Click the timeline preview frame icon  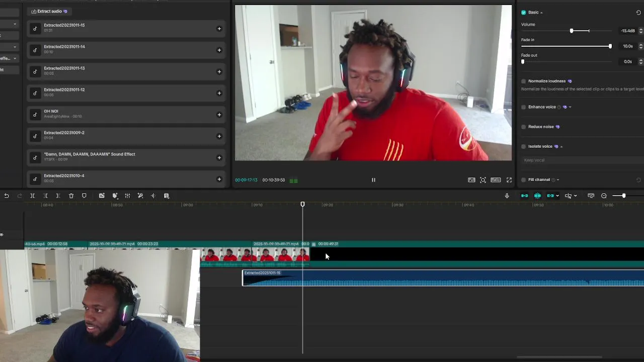(x=591, y=196)
